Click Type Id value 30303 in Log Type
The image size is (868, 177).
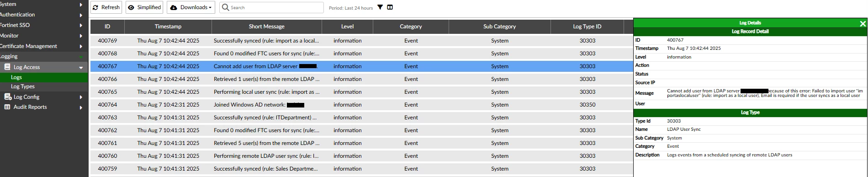tap(674, 121)
